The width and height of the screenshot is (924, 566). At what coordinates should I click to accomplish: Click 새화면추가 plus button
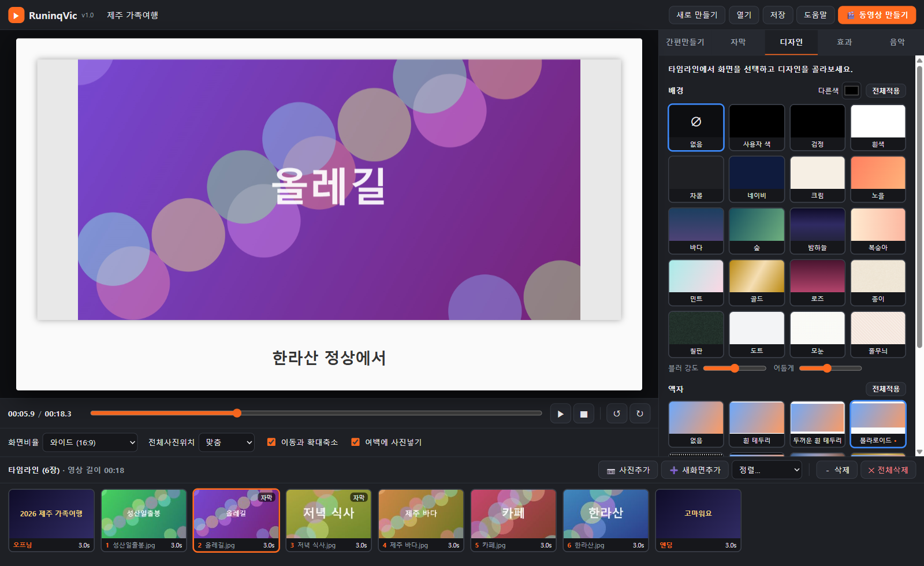click(x=695, y=470)
